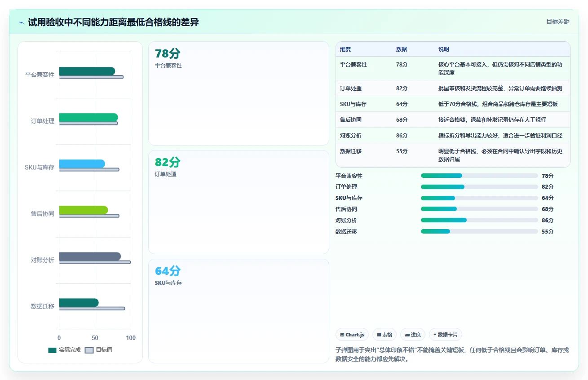Click the thin gray target bar under 对账分析
The height and width of the screenshot is (380, 588).
(x=95, y=262)
